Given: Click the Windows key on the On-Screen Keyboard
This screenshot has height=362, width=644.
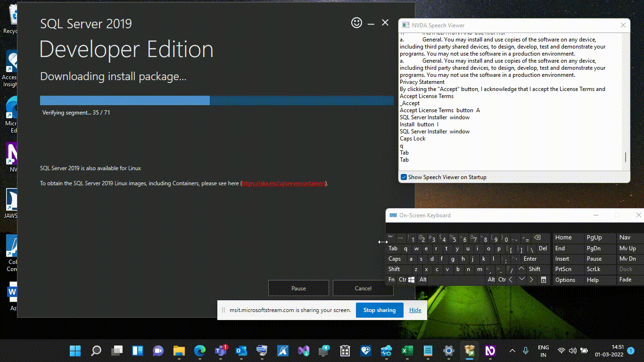Looking at the screenshot, I should [x=412, y=279].
